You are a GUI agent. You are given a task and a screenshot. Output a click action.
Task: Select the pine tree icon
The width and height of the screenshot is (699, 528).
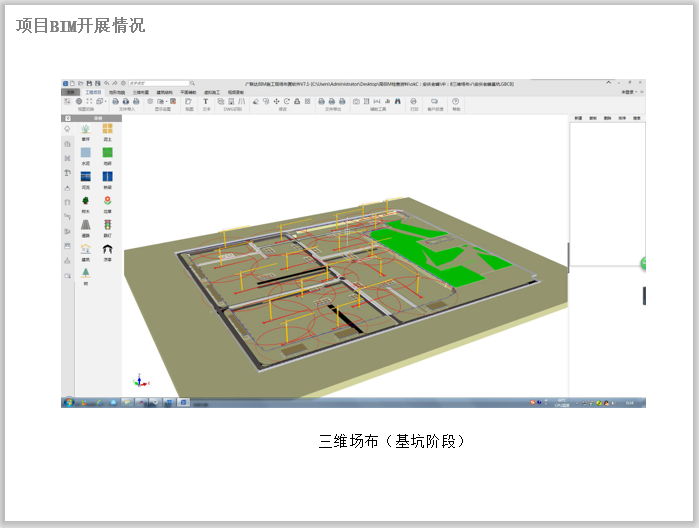[x=86, y=271]
